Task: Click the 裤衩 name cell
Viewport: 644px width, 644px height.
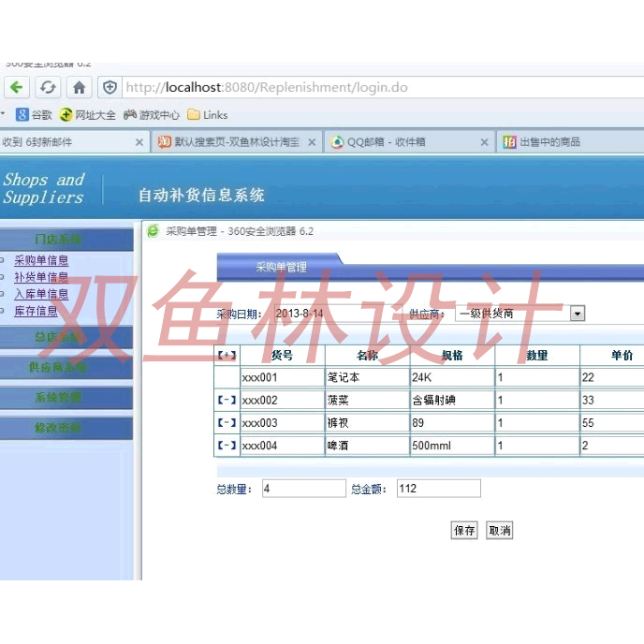Action: 367,422
